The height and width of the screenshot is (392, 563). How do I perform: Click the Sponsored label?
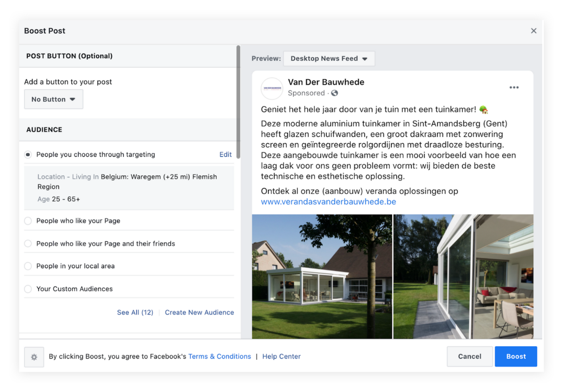click(x=306, y=93)
